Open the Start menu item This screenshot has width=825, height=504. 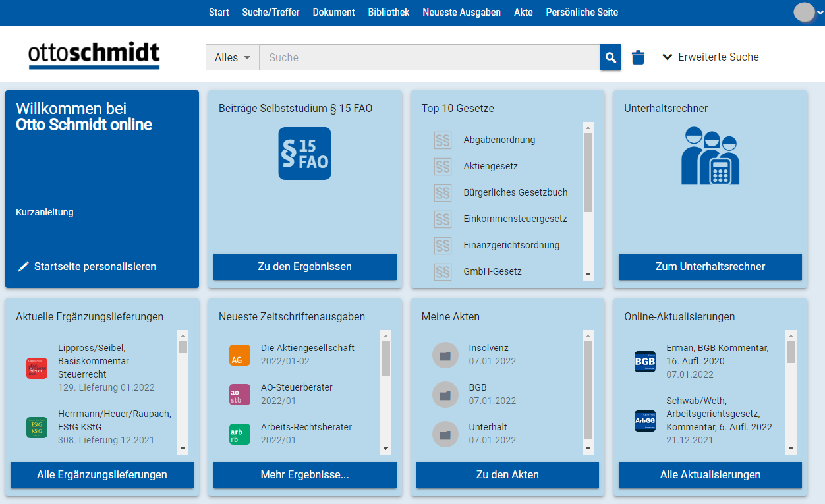219,13
